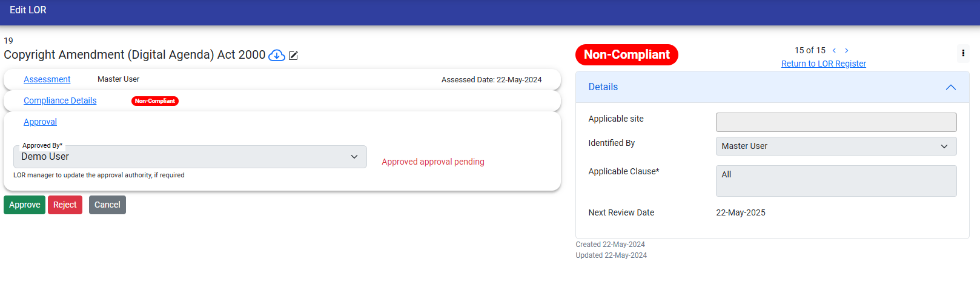This screenshot has height=299, width=980.
Task: Click the Applicable Clause text area
Action: click(x=836, y=181)
